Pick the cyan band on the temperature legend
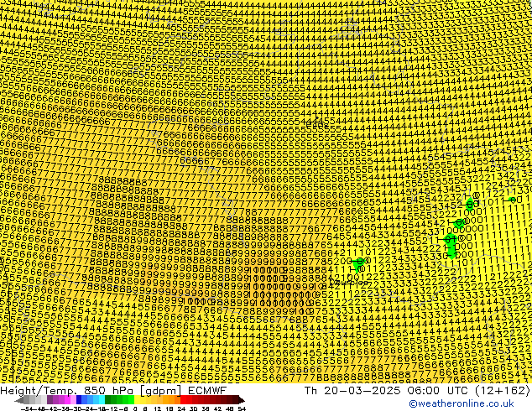This screenshot has width=532, height=411. 102,400
